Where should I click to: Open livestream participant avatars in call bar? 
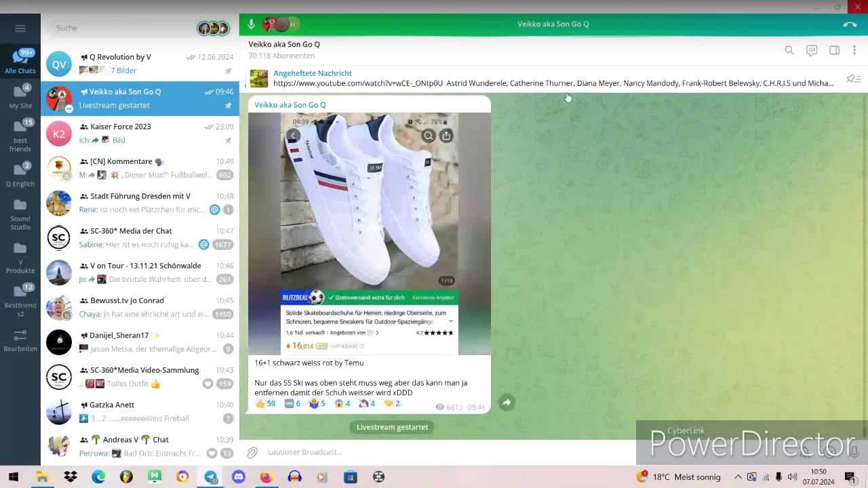click(280, 24)
